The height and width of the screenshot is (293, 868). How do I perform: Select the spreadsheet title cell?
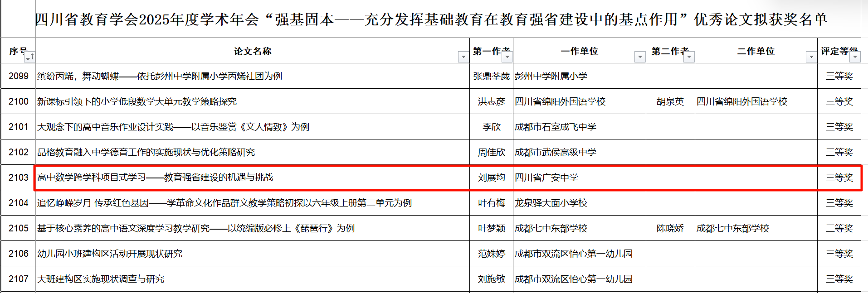click(431, 19)
